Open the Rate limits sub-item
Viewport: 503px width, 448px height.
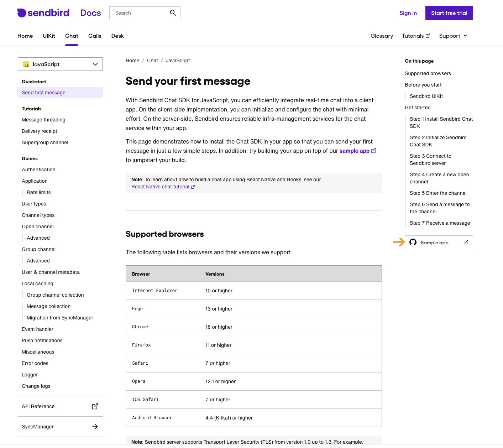pyautogui.click(x=39, y=193)
